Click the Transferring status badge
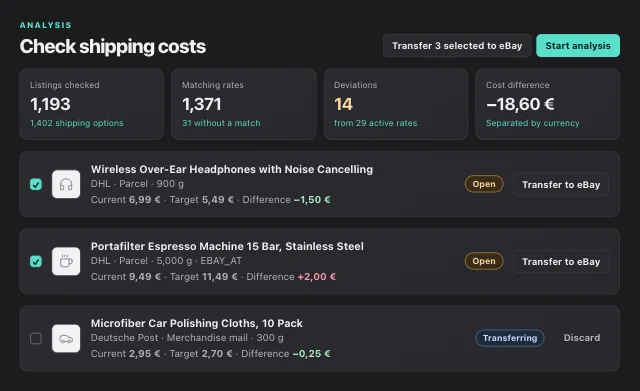The height and width of the screenshot is (391, 640). [510, 338]
